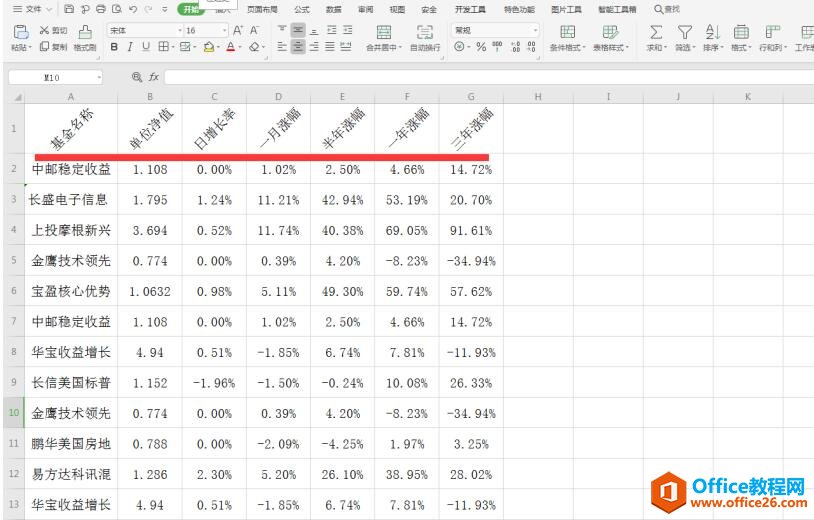The height and width of the screenshot is (520, 814).
Task: Apply distributed alignment
Action: tap(346, 47)
